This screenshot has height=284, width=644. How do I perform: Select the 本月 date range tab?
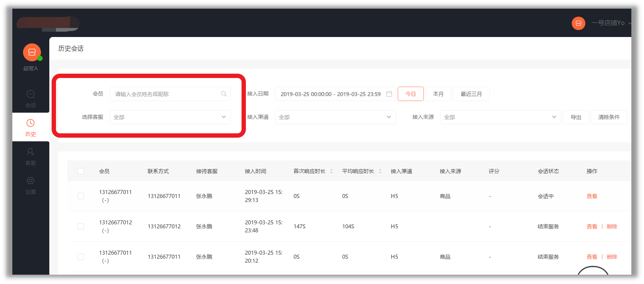click(438, 94)
